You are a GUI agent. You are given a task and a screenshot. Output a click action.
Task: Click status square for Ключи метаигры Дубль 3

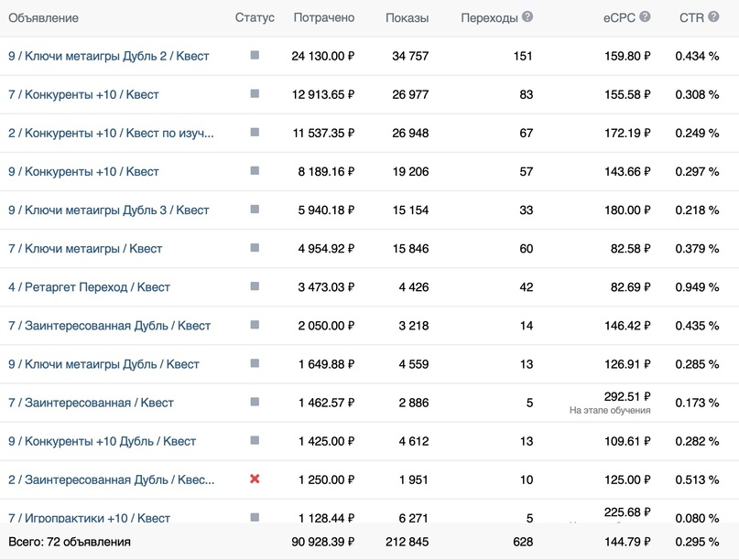255,210
